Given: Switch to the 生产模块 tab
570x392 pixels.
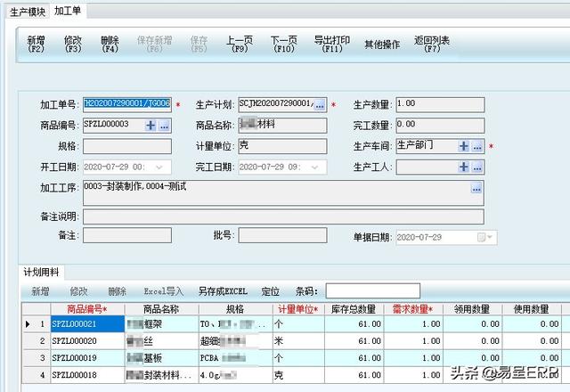Looking at the screenshot, I should tap(24, 11).
